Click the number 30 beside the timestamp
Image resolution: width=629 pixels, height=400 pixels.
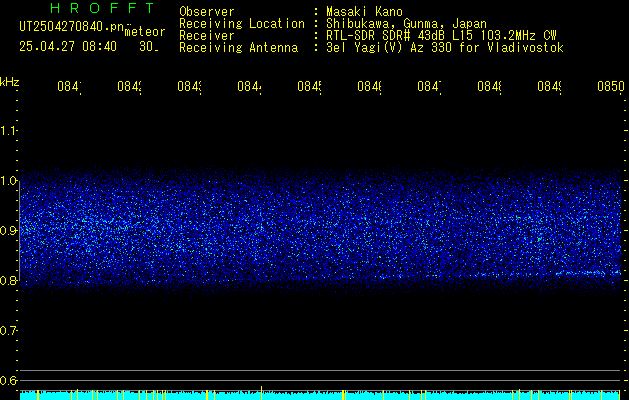(148, 47)
